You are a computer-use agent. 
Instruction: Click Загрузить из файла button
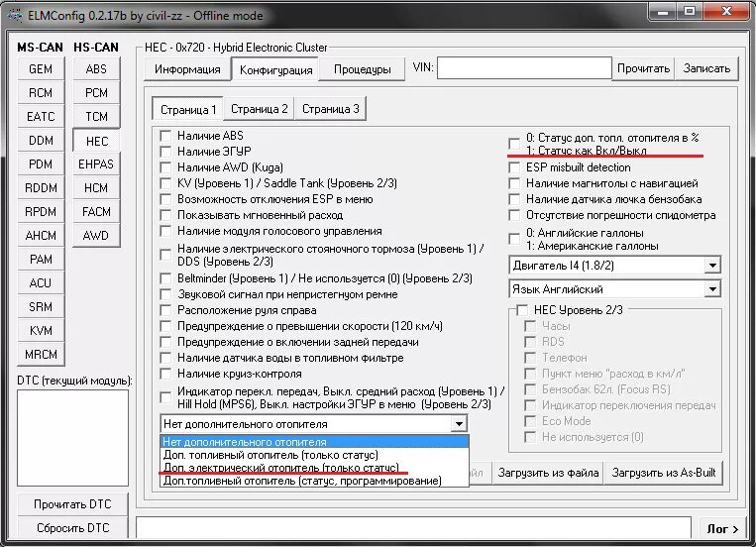pyautogui.click(x=548, y=473)
